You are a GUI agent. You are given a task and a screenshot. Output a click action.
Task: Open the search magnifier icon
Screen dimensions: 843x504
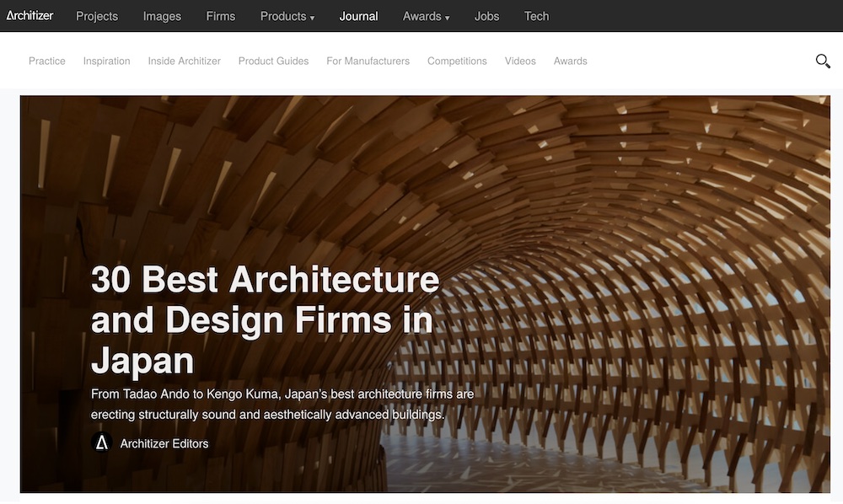coord(823,62)
